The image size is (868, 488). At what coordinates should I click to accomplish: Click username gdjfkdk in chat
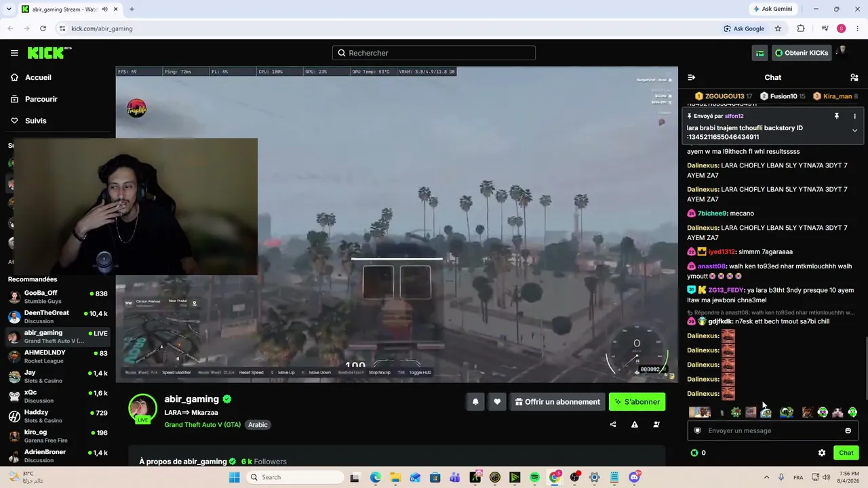[x=720, y=322]
